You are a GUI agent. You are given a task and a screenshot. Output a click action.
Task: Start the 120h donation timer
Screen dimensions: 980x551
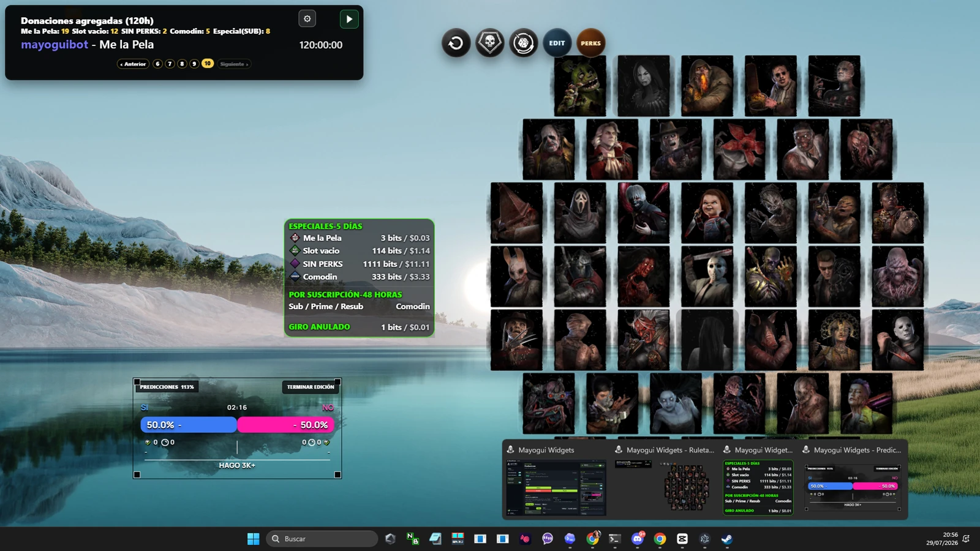pyautogui.click(x=349, y=19)
